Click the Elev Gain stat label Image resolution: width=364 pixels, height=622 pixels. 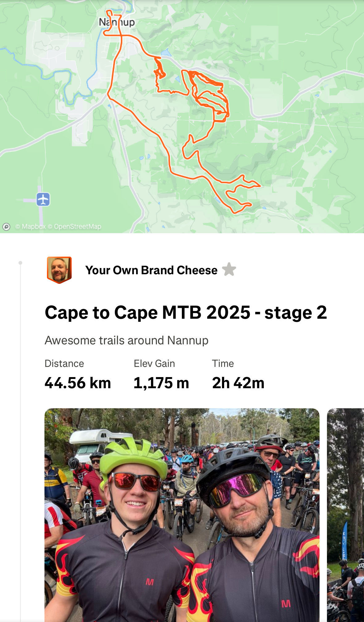[x=154, y=364]
